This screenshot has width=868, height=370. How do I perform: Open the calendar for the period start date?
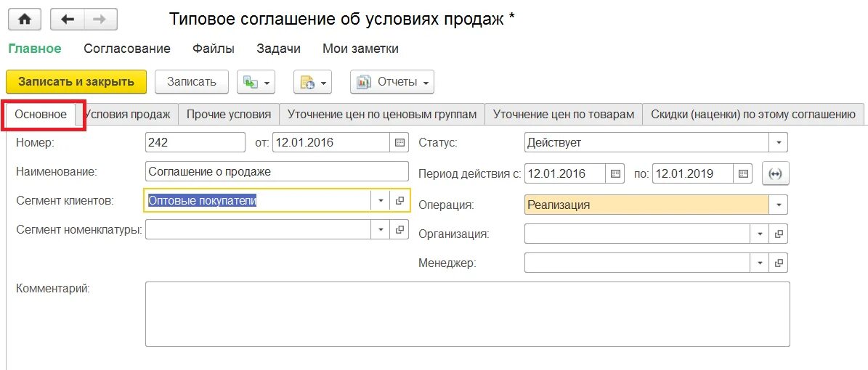[615, 173]
